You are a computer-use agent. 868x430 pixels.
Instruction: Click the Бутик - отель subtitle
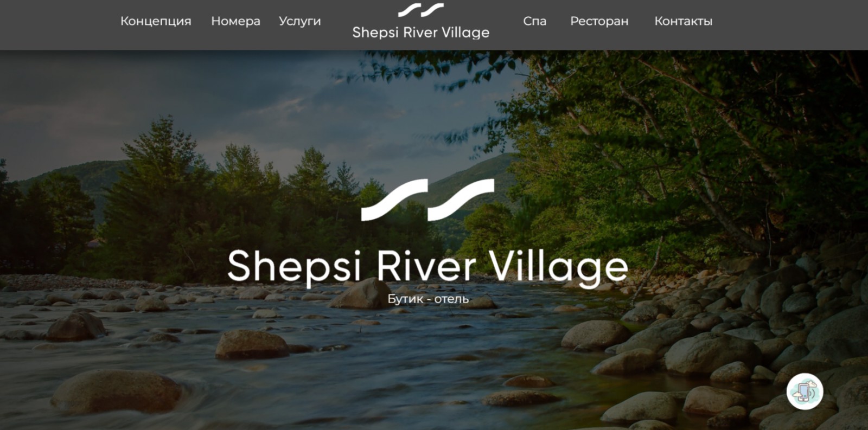[x=428, y=299]
